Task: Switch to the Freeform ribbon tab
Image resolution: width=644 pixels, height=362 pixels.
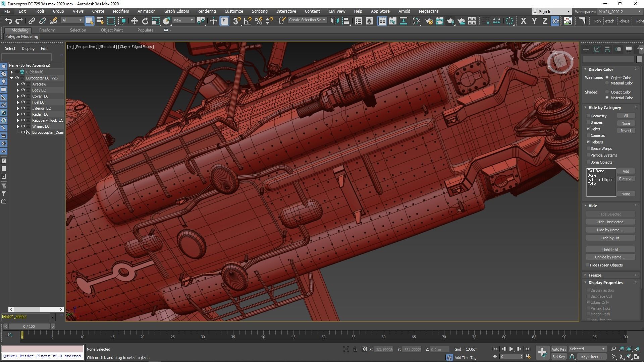Action: coord(47,30)
